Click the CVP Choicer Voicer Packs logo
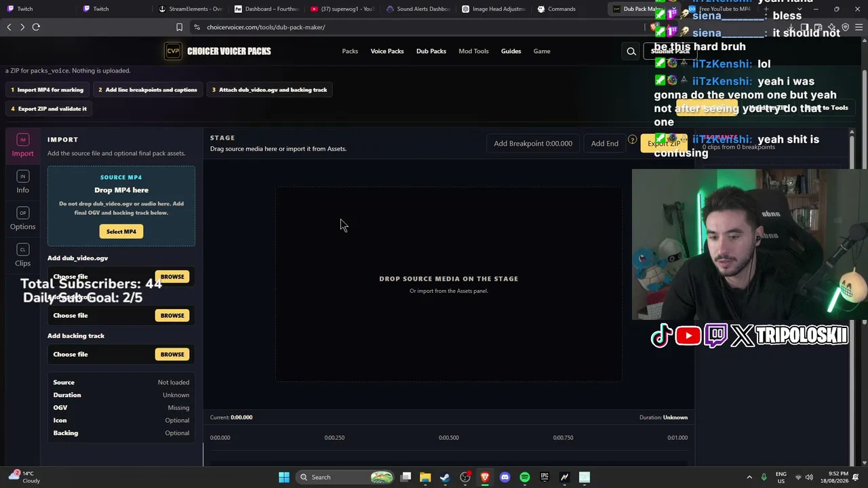The width and height of the screenshot is (868, 488). coord(218,51)
